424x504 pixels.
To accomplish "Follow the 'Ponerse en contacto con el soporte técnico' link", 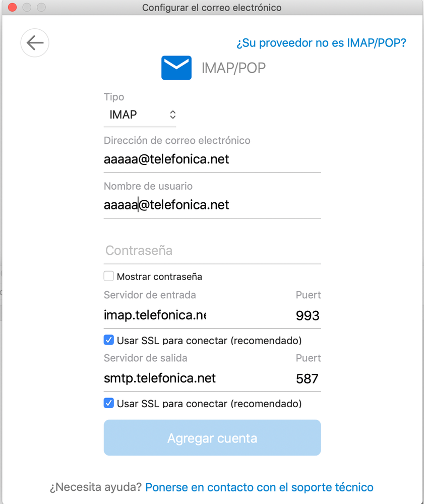I will coord(259,487).
